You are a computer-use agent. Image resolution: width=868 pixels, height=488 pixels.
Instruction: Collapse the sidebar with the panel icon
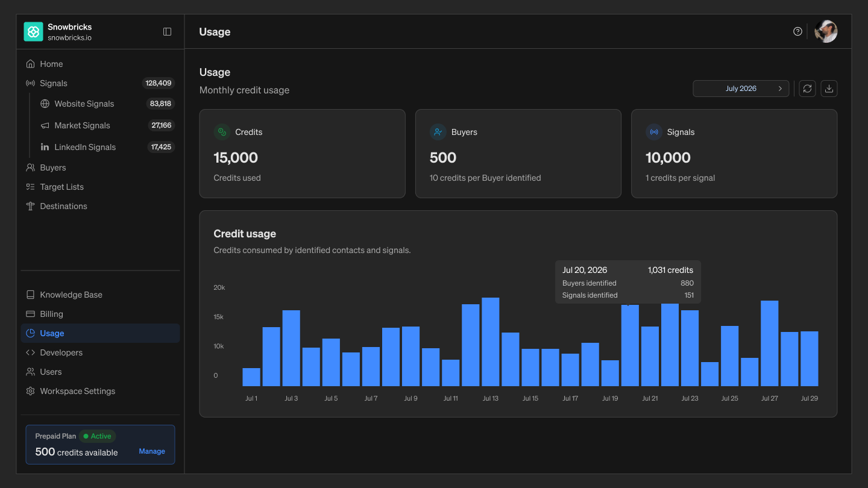tap(168, 32)
